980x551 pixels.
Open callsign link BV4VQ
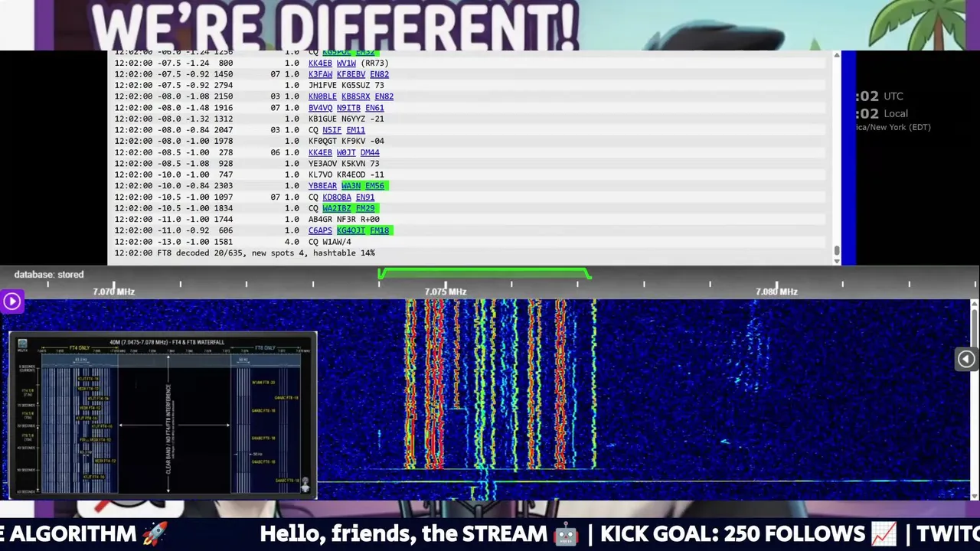coord(320,108)
